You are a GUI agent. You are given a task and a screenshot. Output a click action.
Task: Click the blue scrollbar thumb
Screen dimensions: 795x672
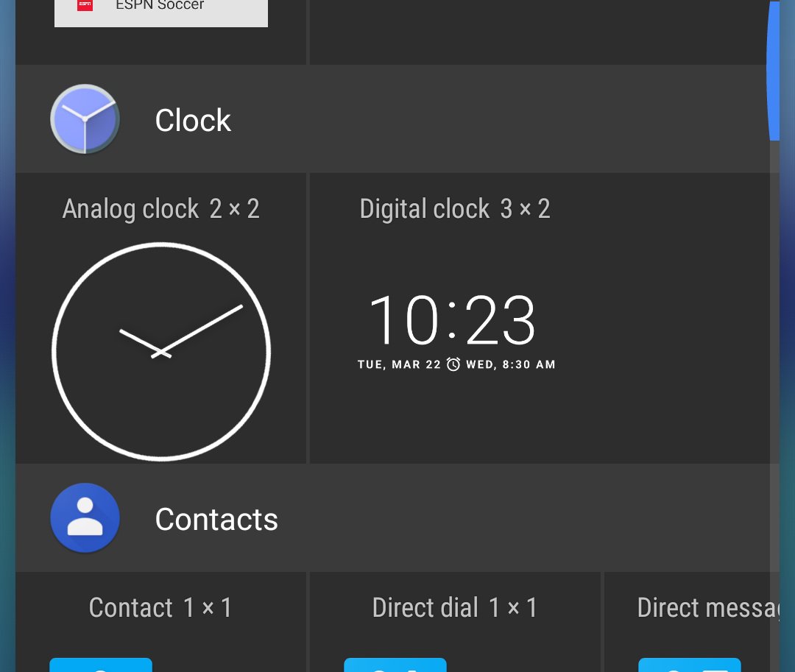[773, 71]
